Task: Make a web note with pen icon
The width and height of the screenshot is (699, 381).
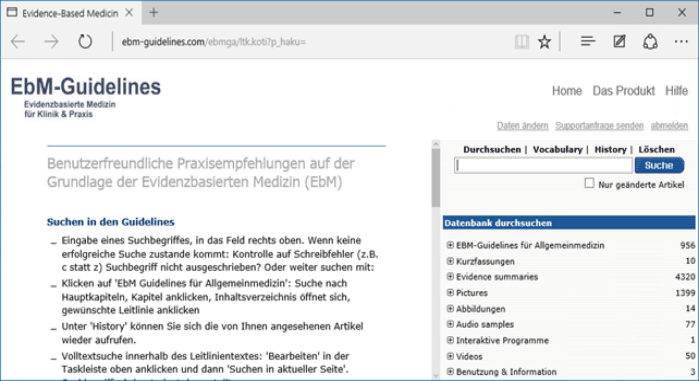Action: pos(619,42)
